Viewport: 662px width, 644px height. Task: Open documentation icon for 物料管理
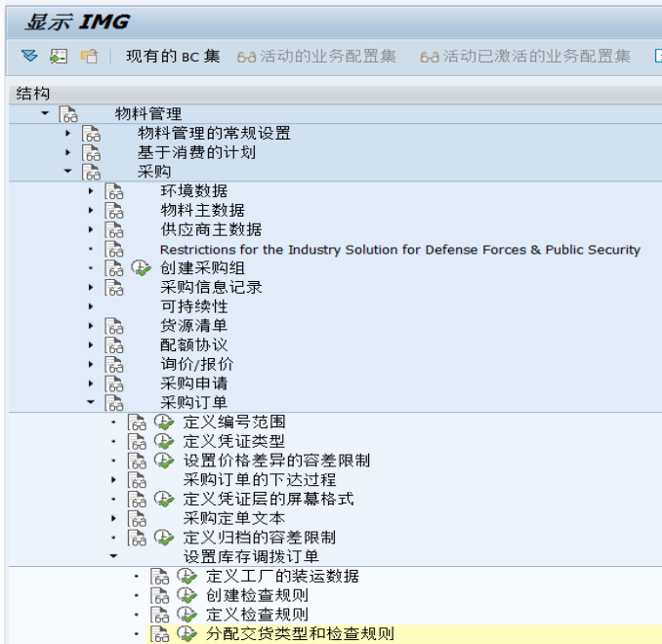point(68,114)
